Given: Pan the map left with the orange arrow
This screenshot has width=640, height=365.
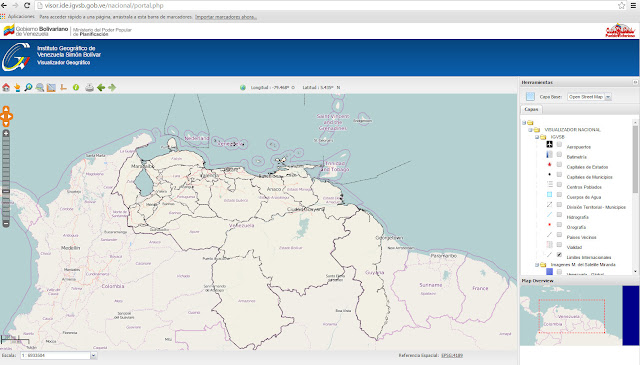Looking at the screenshot, I should 2,116.
